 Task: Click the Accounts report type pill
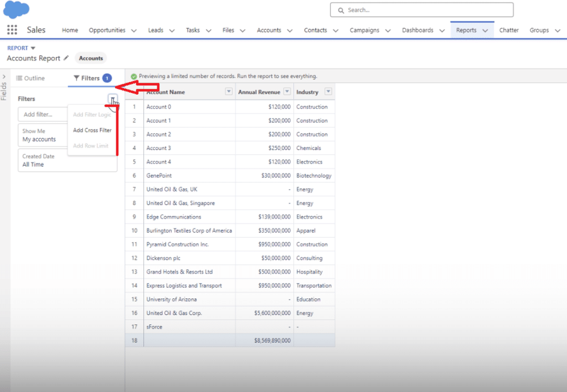tap(91, 58)
